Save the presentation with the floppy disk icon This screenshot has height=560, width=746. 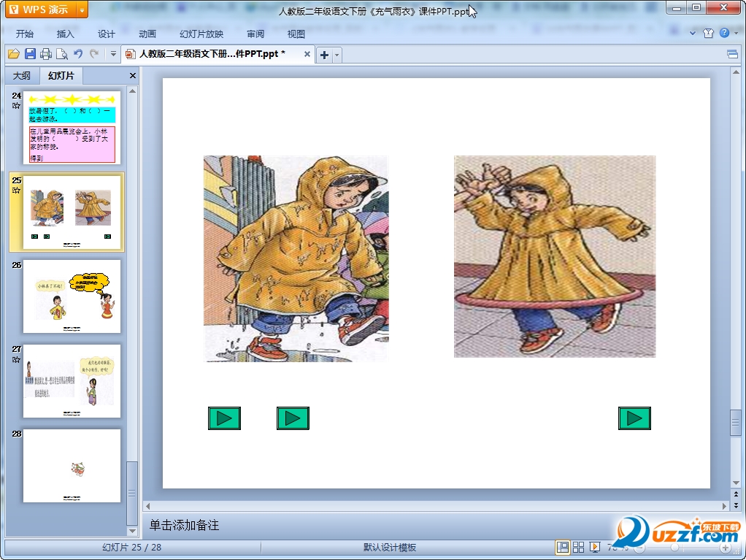tap(30, 54)
